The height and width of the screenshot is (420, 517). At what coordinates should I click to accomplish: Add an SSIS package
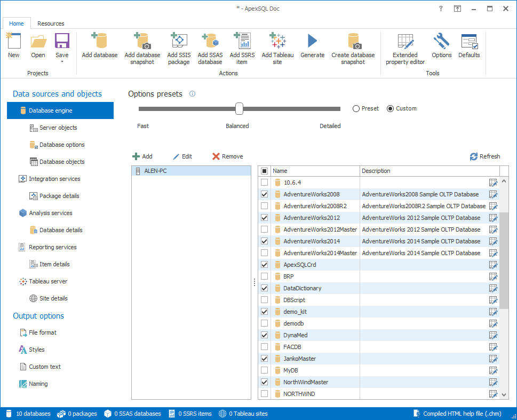tap(179, 49)
